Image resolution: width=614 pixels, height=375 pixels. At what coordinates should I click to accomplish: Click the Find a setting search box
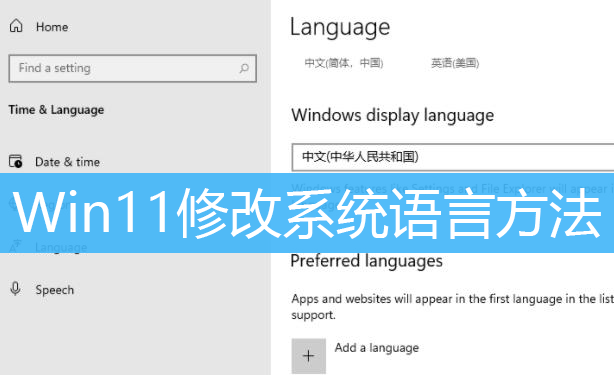coord(132,68)
